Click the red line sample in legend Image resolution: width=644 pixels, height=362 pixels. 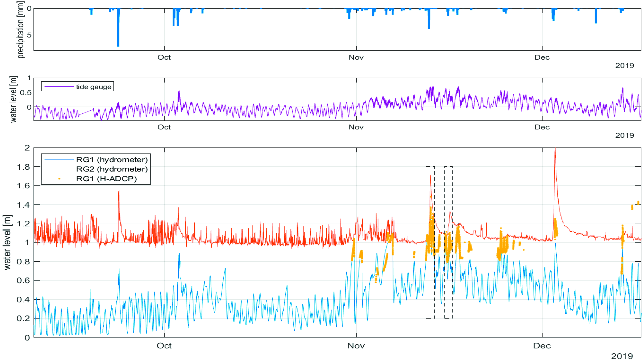59,169
